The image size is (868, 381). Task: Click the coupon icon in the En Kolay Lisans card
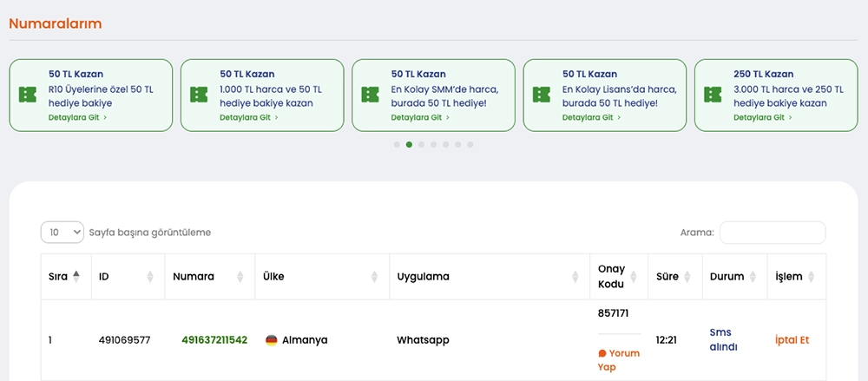[542, 95]
